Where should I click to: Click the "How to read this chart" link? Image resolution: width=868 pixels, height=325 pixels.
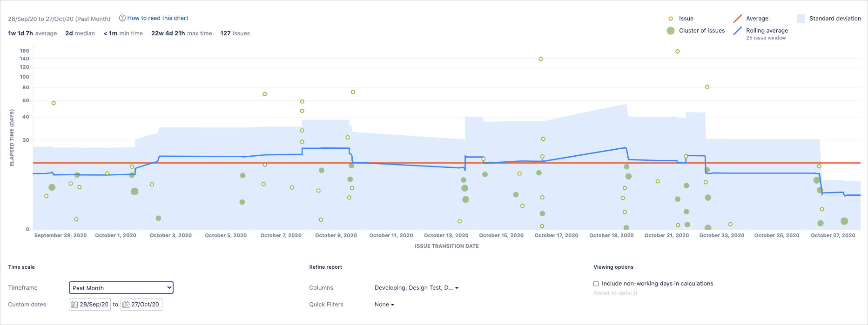157,18
